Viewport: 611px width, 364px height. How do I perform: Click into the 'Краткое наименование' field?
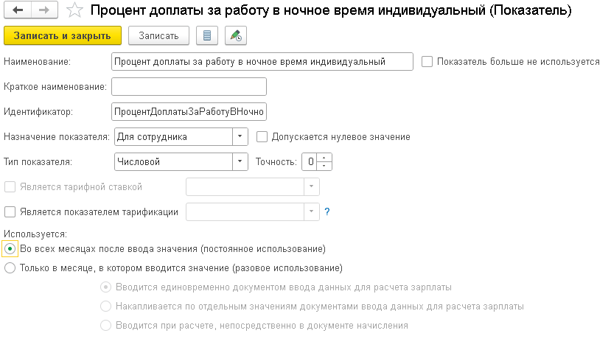(x=187, y=87)
